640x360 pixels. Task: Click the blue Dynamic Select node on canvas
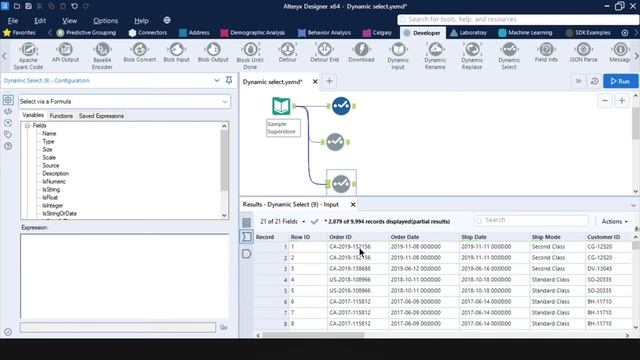[341, 106]
